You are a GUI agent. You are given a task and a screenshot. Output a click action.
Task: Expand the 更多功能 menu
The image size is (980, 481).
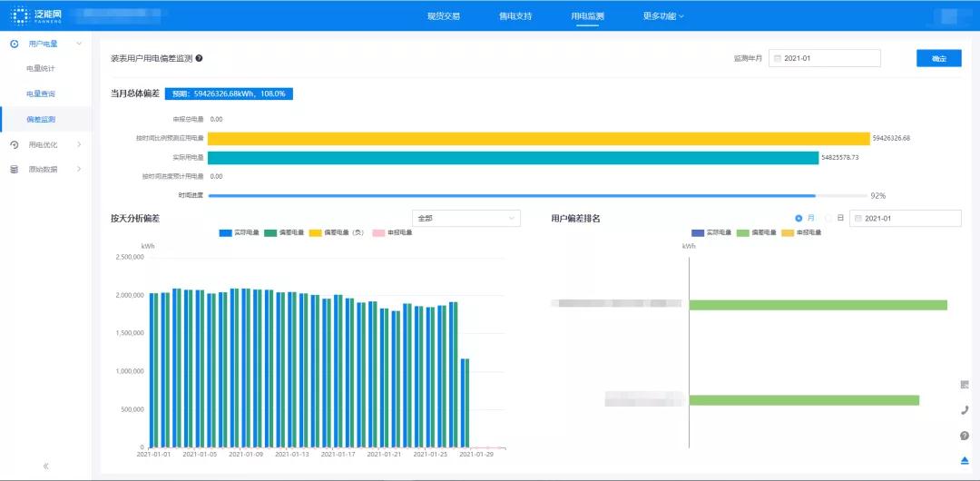click(x=663, y=16)
